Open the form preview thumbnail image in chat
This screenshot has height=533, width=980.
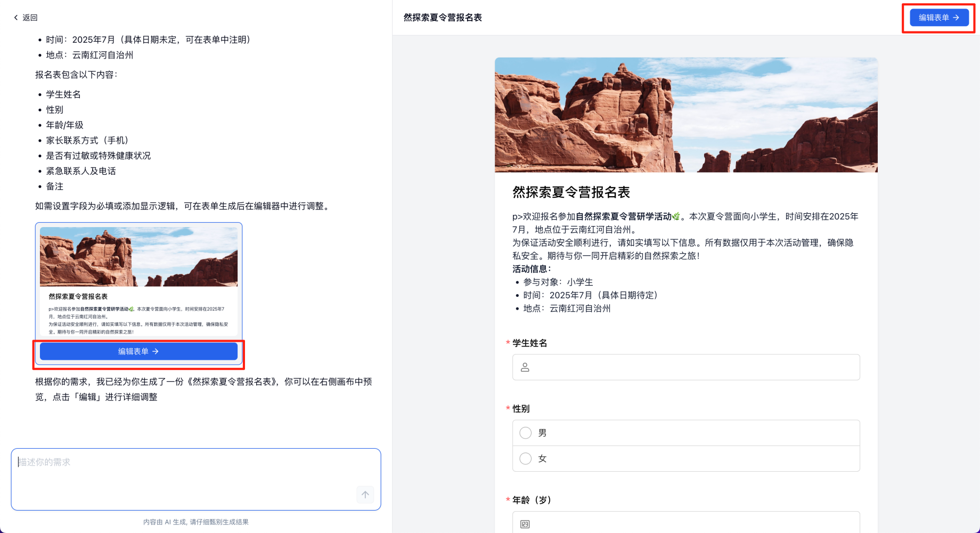138,257
